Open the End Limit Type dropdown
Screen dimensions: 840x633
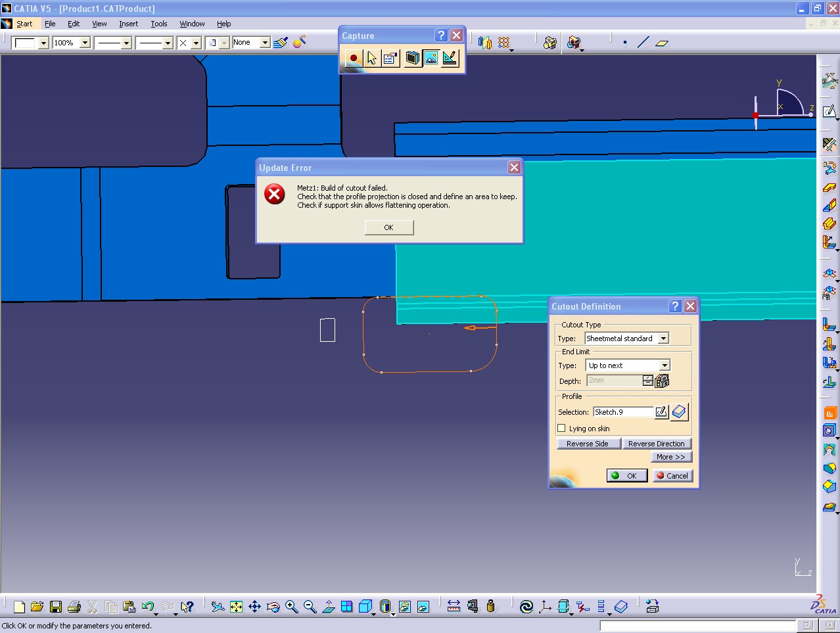[665, 365]
